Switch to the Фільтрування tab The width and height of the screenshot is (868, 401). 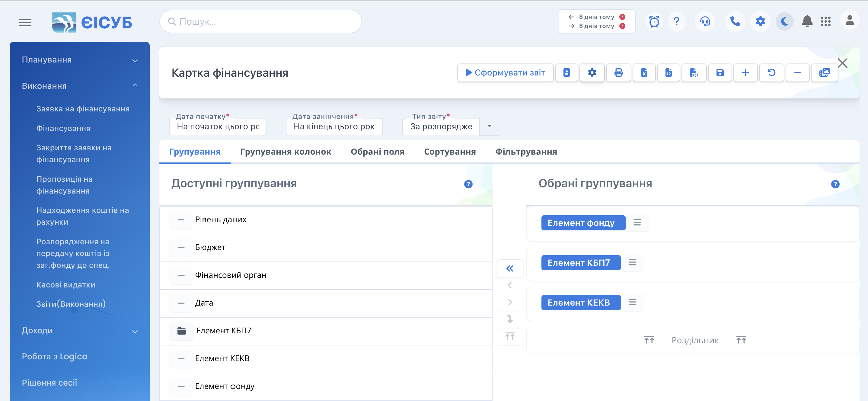point(526,152)
